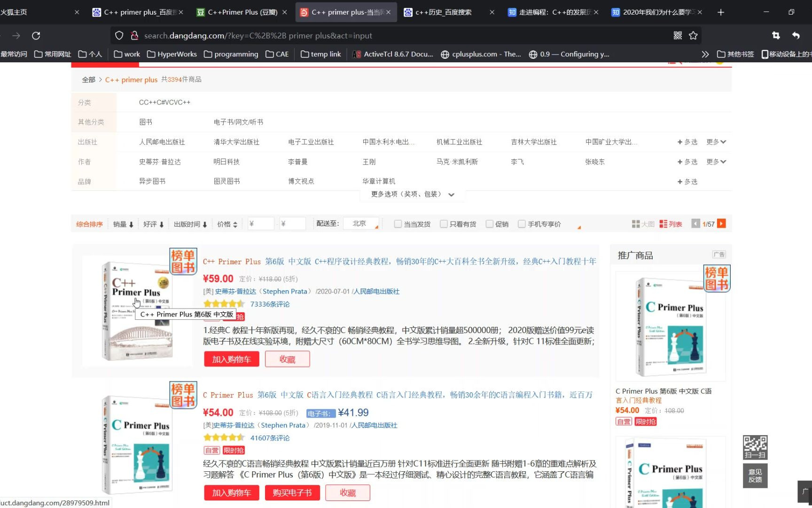Toggle 价格 sort order
Screen dimensions: 812x508
pyautogui.click(x=227, y=224)
